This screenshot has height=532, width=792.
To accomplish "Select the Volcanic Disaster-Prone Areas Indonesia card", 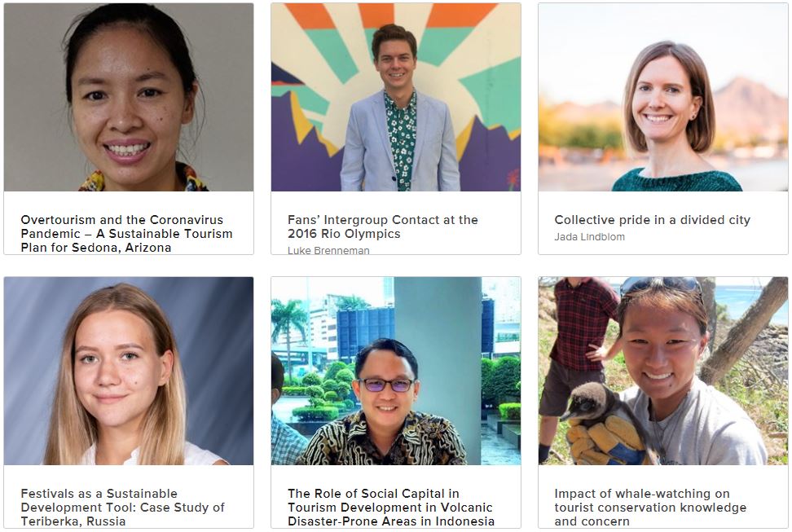I will pyautogui.click(x=396, y=402).
